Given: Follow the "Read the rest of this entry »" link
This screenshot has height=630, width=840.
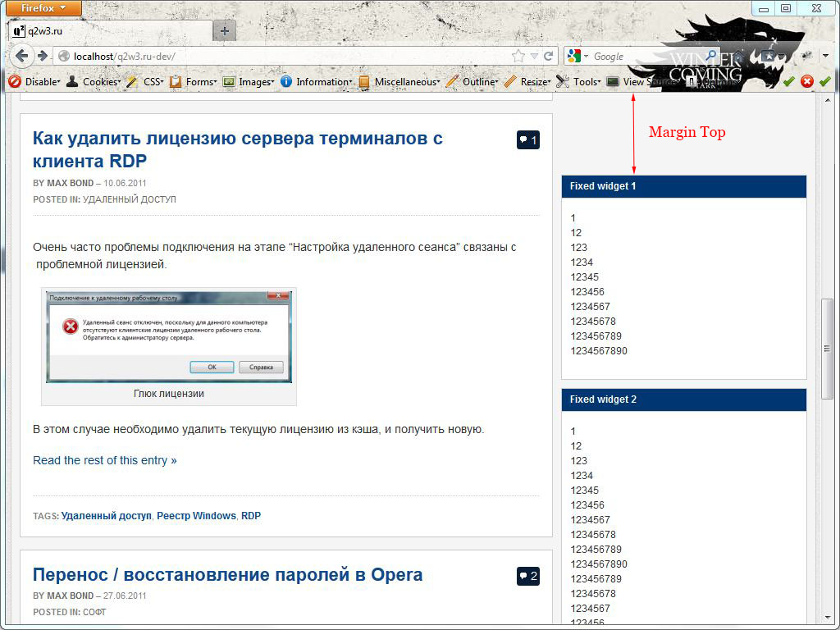Looking at the screenshot, I should pyautogui.click(x=104, y=460).
